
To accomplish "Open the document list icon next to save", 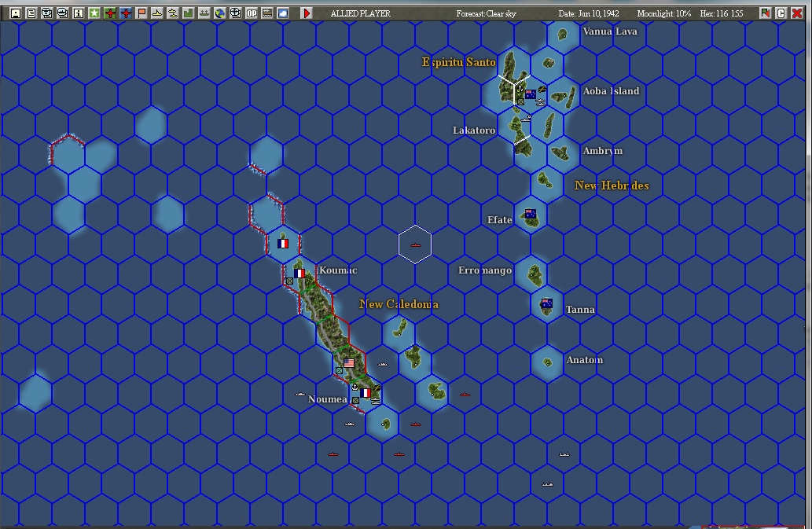I will (31, 13).
